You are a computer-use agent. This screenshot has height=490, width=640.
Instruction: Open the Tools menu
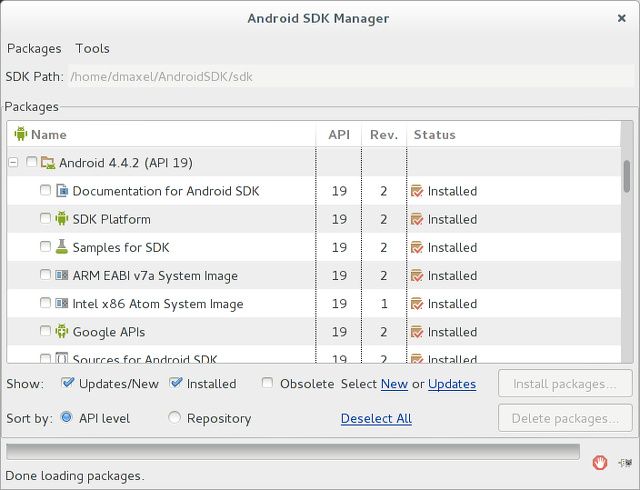93,48
